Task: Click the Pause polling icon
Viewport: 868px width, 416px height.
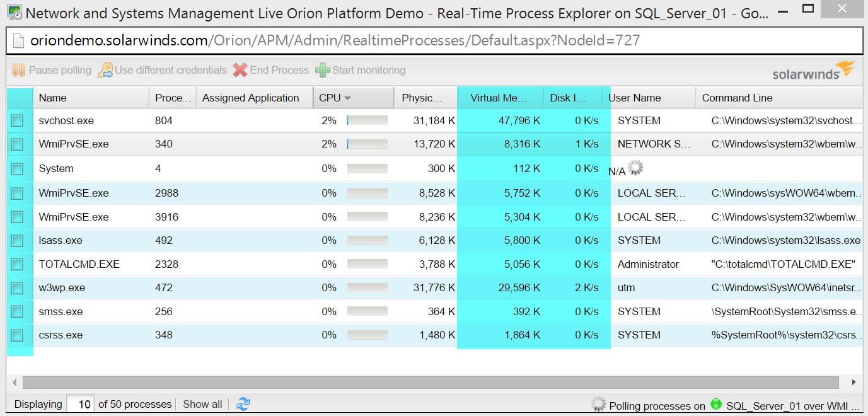Action: 18,70
